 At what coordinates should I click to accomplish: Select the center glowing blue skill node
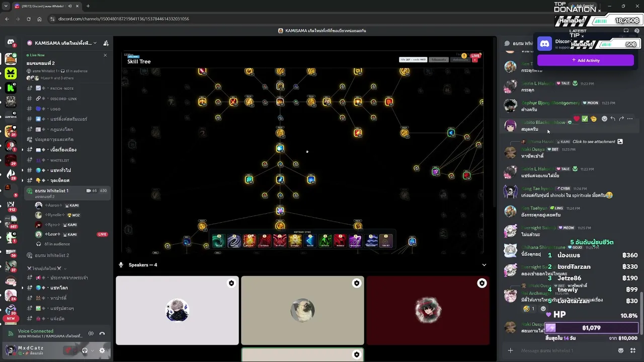[x=280, y=148]
